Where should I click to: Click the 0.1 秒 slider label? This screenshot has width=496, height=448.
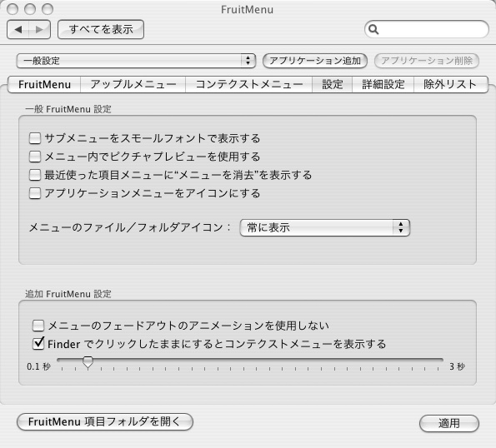coord(38,366)
